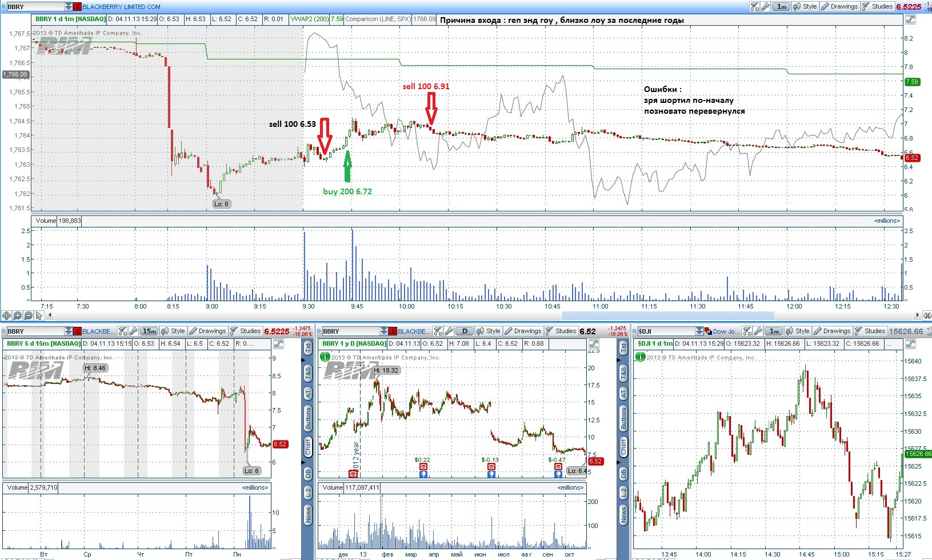
Task: Open the Drawings menu in the main chart
Action: tap(839, 7)
